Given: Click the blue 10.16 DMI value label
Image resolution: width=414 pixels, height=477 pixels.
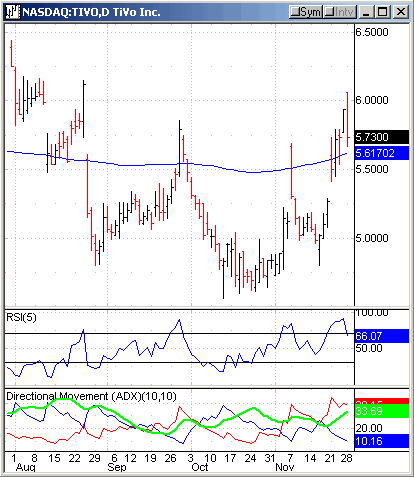Looking at the screenshot, I should click(382, 441).
